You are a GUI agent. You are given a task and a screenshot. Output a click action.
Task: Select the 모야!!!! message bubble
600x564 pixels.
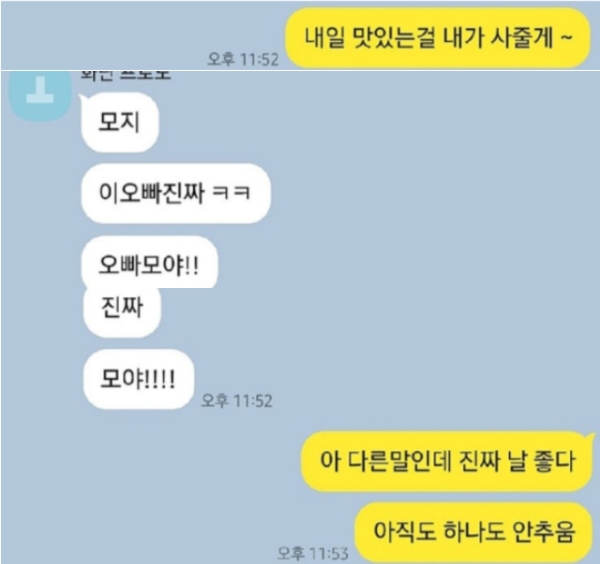[x=138, y=379]
